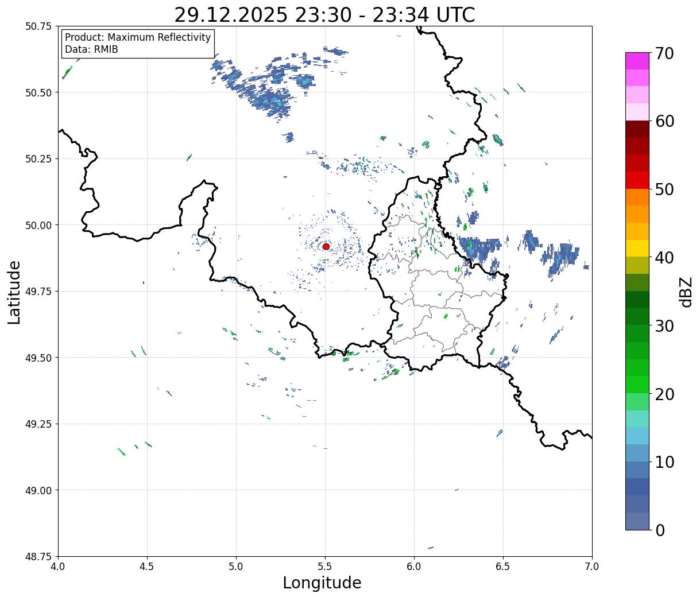
Task: Click the colorbar tick label 10
Action: [x=664, y=462]
